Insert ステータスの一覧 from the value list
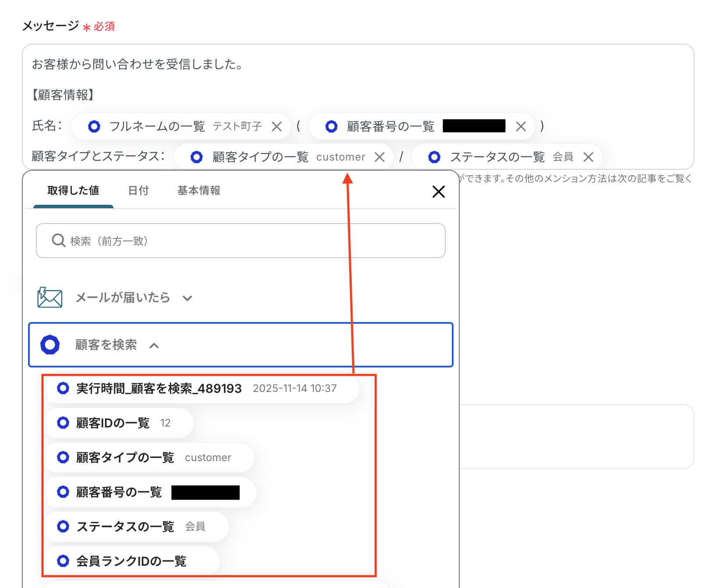This screenshot has height=588, width=704. (136, 527)
